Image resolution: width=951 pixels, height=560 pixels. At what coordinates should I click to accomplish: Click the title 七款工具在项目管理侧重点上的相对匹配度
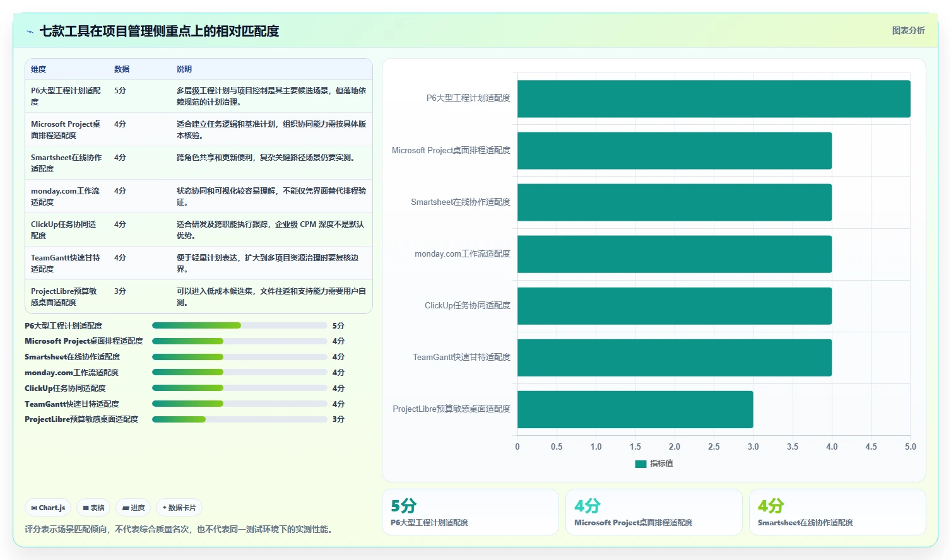click(x=159, y=32)
